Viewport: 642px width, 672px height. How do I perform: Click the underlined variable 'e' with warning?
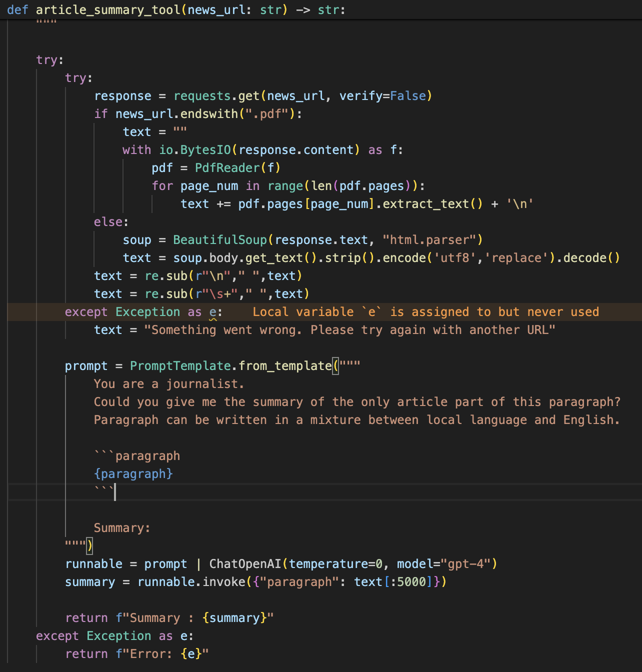[x=213, y=312]
